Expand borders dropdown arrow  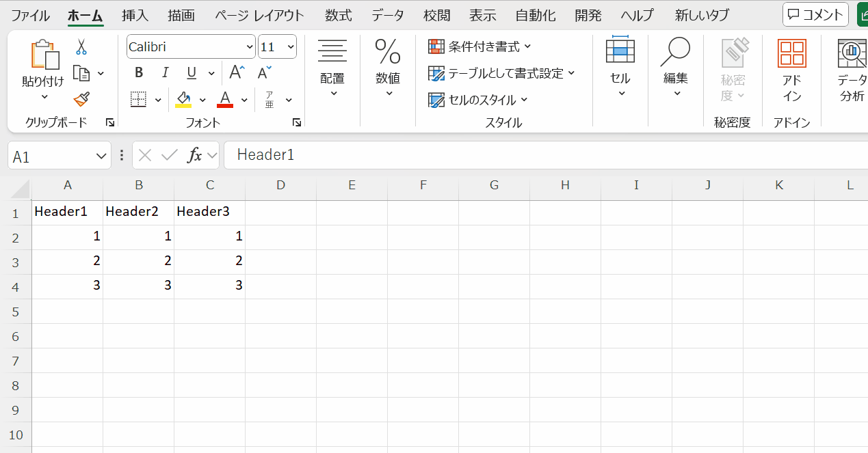click(158, 100)
